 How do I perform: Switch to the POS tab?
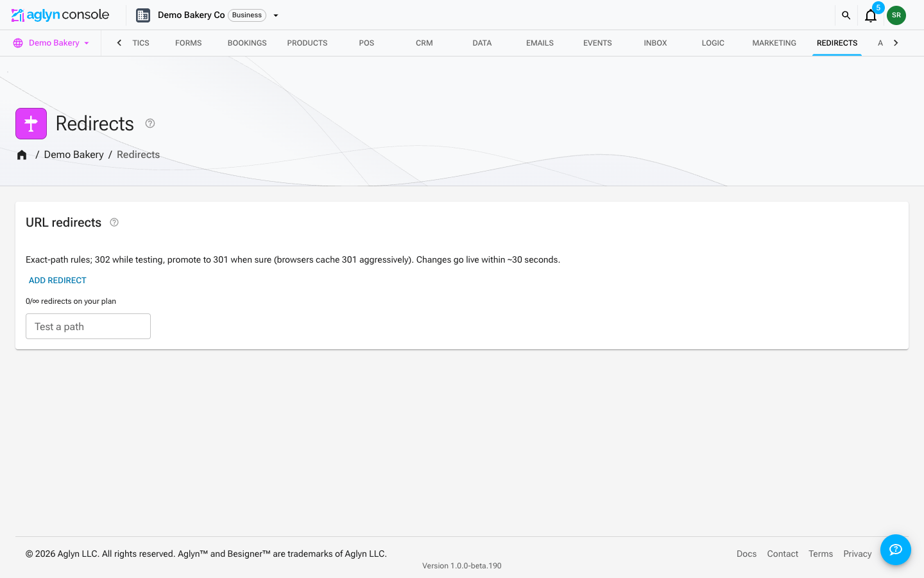pyautogui.click(x=366, y=43)
